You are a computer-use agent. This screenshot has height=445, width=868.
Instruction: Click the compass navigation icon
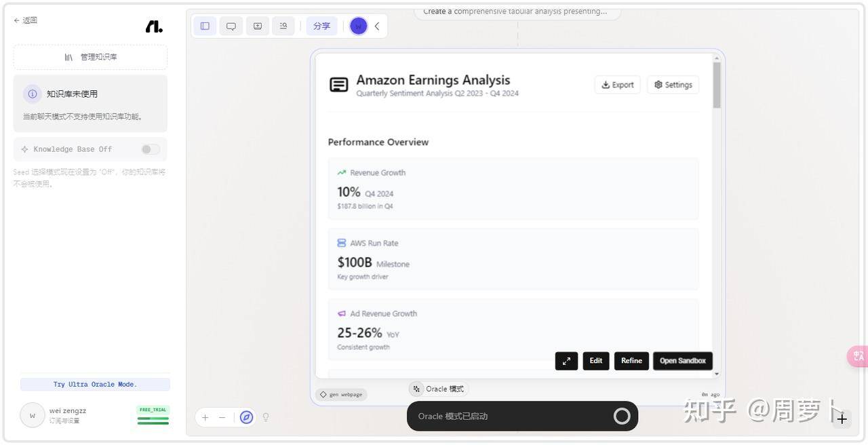(x=247, y=417)
